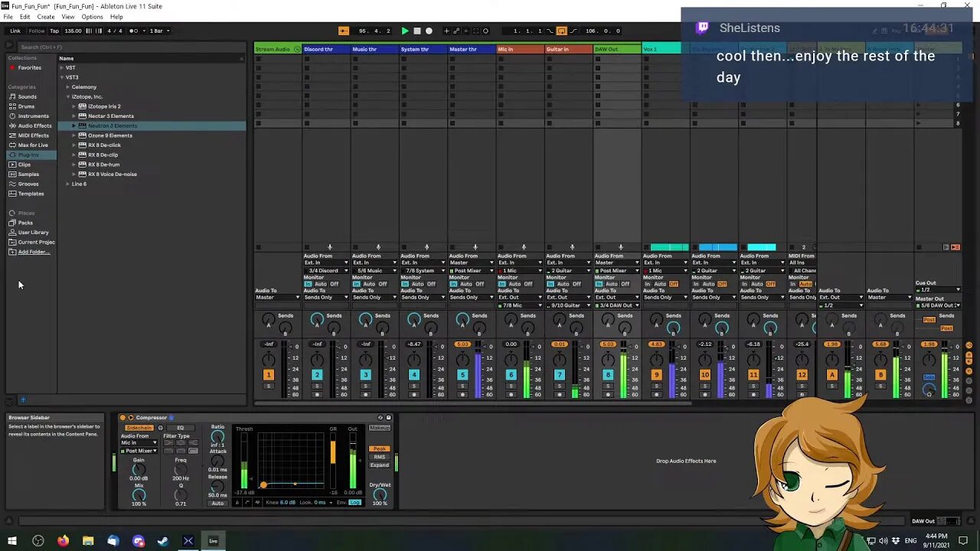
Task: Enable Compressor Sidechain toggle
Action: (139, 428)
